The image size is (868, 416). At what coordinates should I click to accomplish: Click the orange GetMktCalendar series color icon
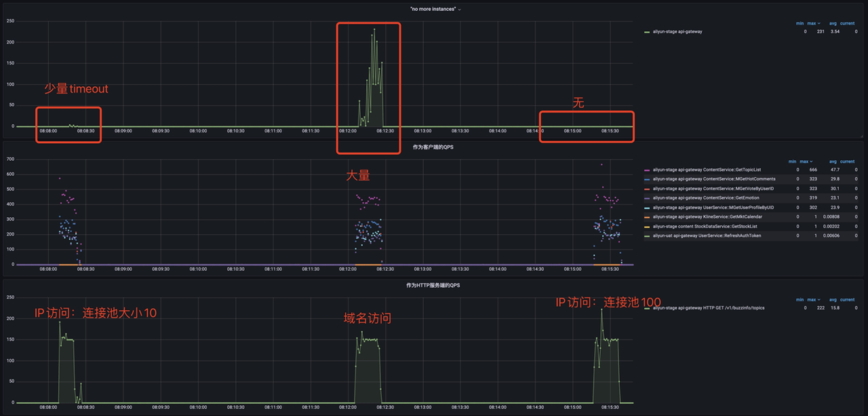[x=647, y=217]
